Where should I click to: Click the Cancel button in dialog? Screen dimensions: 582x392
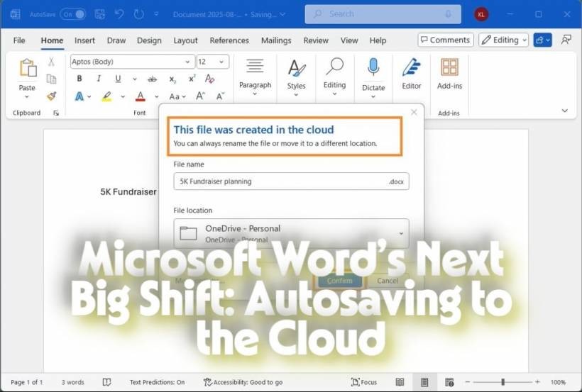[x=388, y=281]
